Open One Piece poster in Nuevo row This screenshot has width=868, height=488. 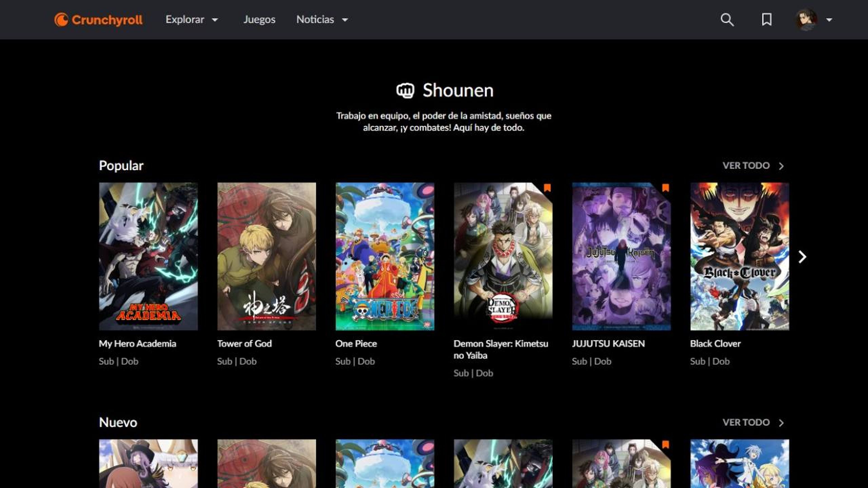(385, 463)
